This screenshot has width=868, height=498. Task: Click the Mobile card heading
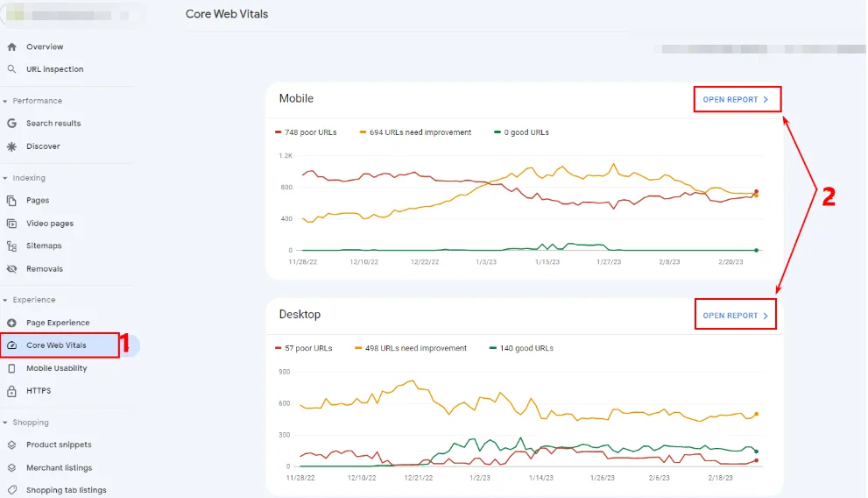click(x=296, y=98)
